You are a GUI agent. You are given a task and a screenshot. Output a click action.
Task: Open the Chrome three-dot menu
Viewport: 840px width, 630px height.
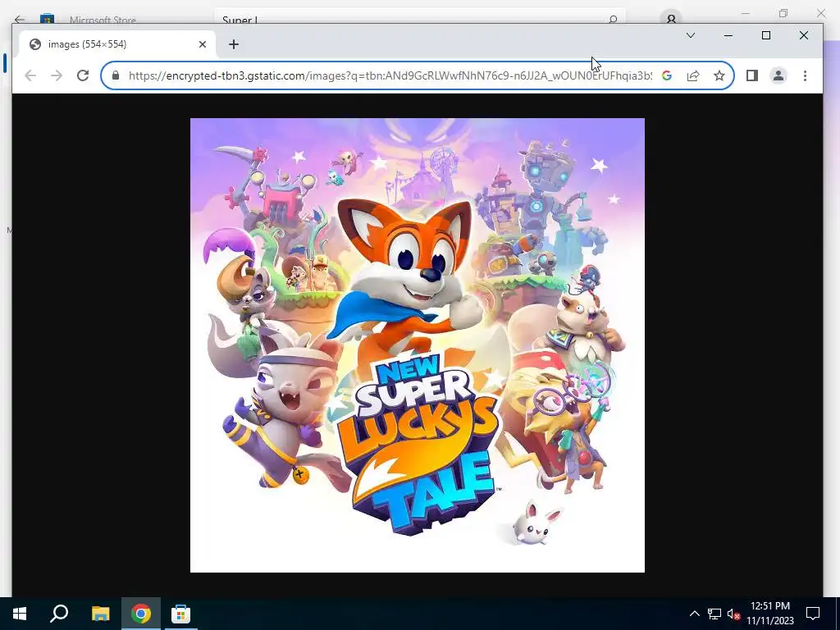[805, 75]
